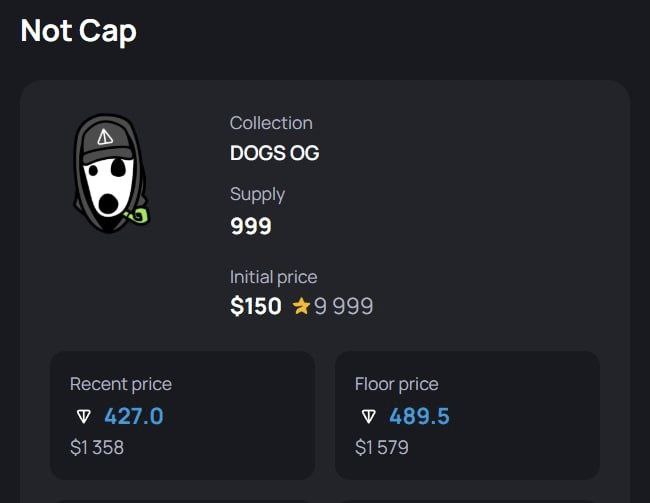Screen dimensions: 650x503
Task: Click the 489.5 floor price value
Action: (419, 416)
